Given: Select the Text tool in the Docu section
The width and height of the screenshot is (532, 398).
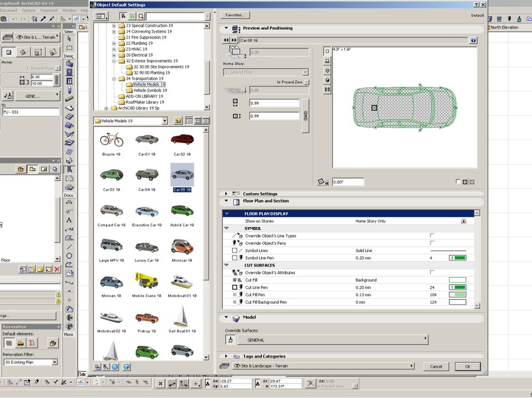Looking at the screenshot, I should point(69,220).
